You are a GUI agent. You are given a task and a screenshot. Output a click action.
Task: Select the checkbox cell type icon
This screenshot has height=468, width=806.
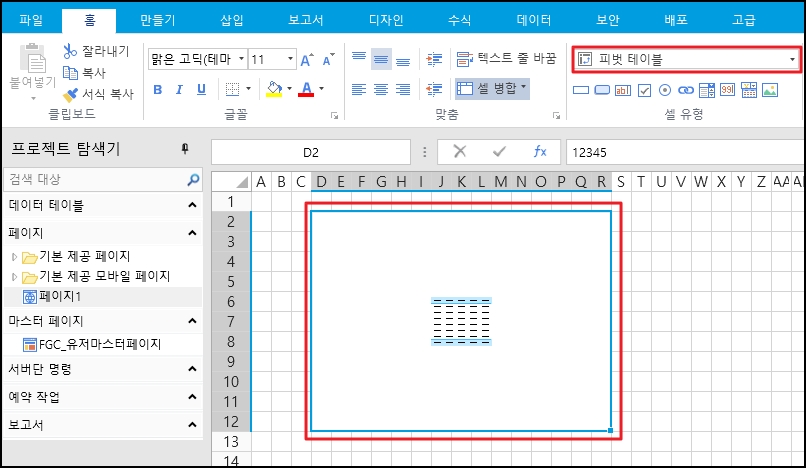pyautogui.click(x=645, y=90)
